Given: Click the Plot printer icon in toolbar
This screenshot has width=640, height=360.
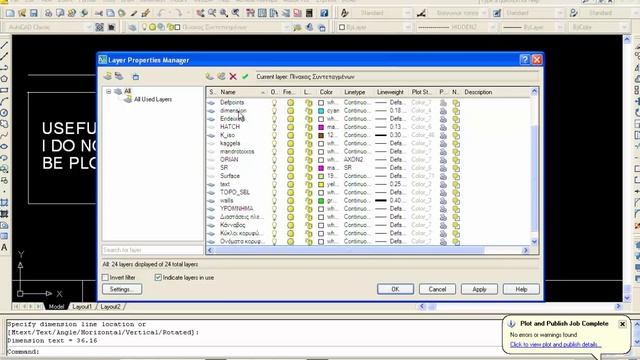Looking at the screenshot, I should [48, 13].
